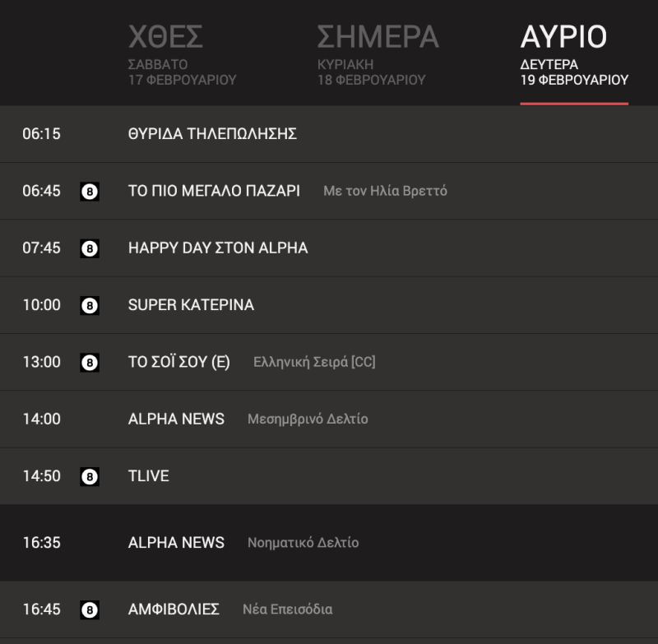Viewport: 658px width, 644px height.
Task: Click the age rating badge next to ΤΟ ΠΙΟ ΜΕΓΑΛΟ ΠΑΖΑΡΙ
Action: 90,191
